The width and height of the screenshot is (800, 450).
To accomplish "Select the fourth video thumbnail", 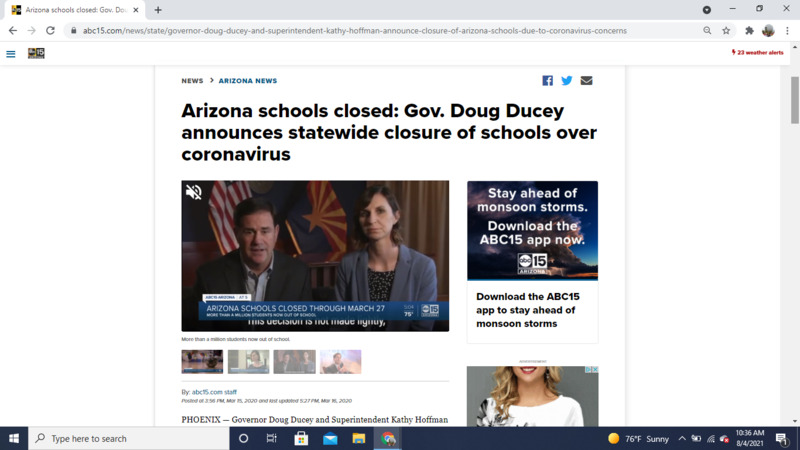I will [340, 362].
